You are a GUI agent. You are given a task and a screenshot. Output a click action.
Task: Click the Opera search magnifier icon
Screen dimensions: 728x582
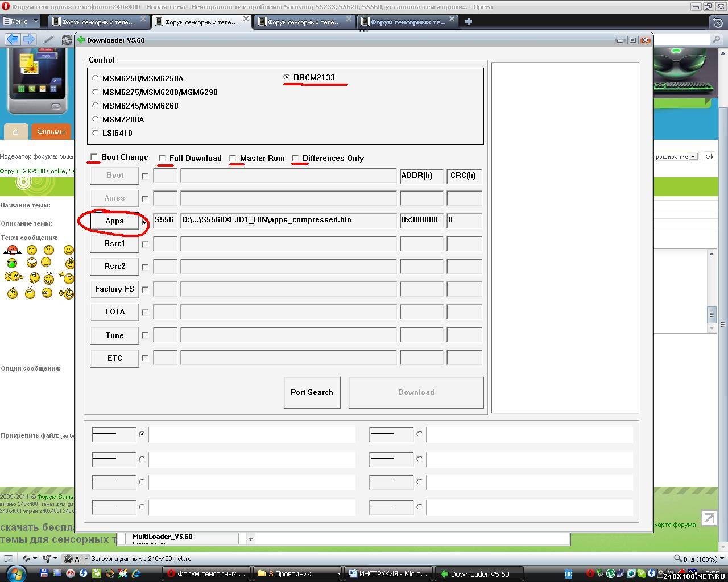(717, 39)
